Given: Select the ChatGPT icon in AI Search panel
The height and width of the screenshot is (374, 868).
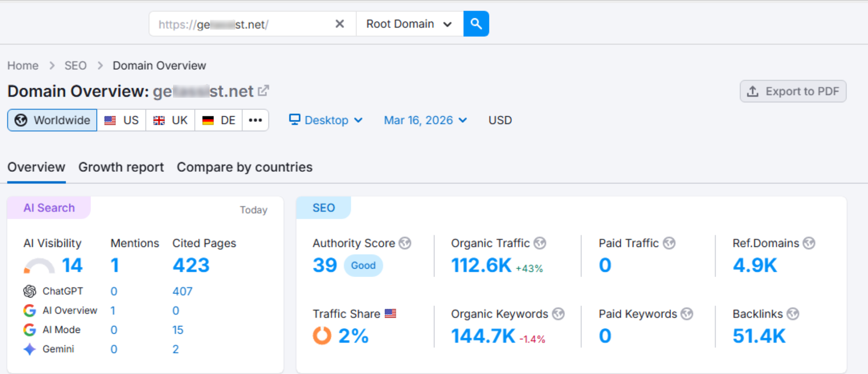Looking at the screenshot, I should point(30,291).
